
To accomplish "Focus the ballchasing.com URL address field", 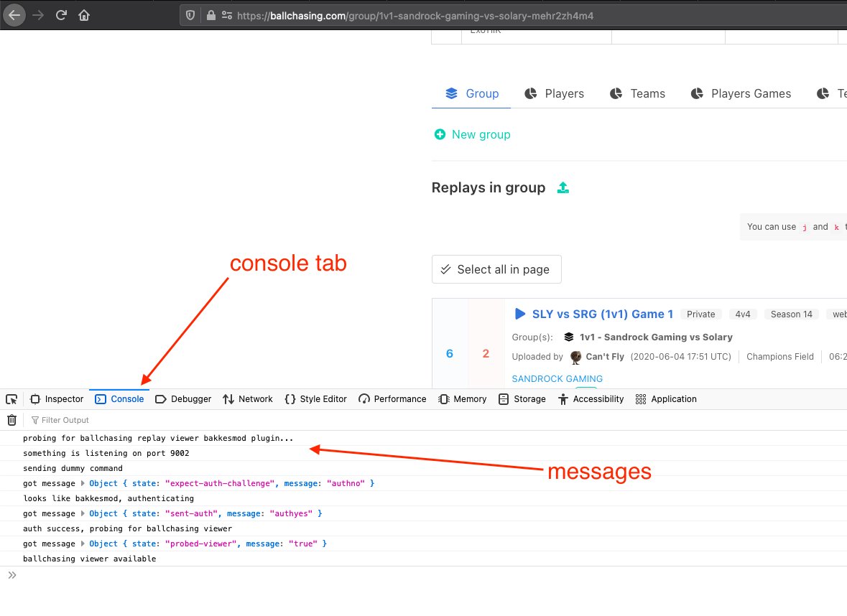I will pyautogui.click(x=513, y=16).
